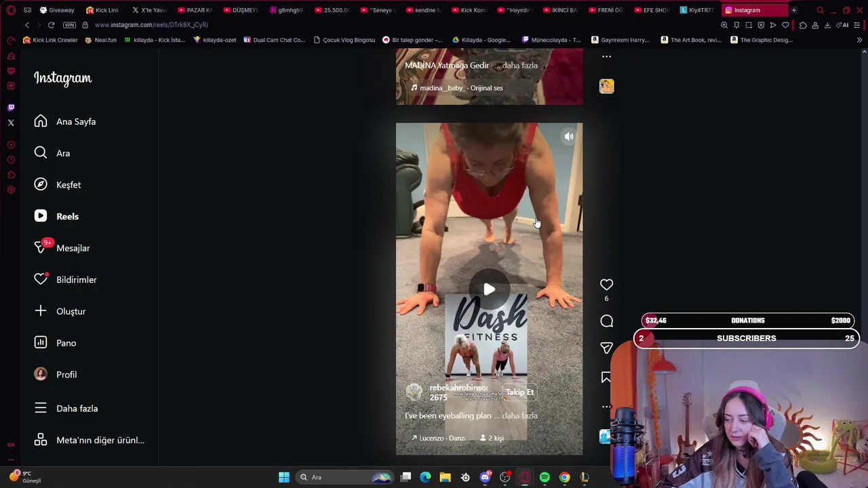Open Spotify from the taskbar
Viewport: 868px width, 488px height.
545,477
